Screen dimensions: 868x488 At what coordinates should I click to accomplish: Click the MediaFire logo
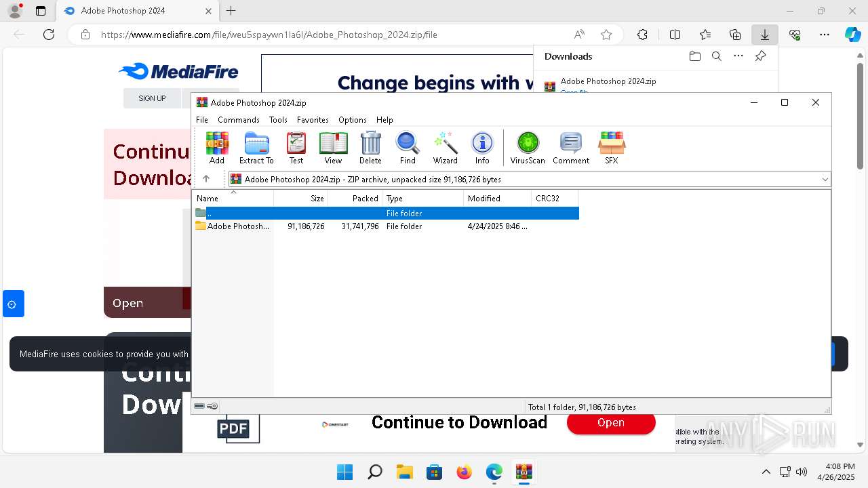tap(178, 71)
